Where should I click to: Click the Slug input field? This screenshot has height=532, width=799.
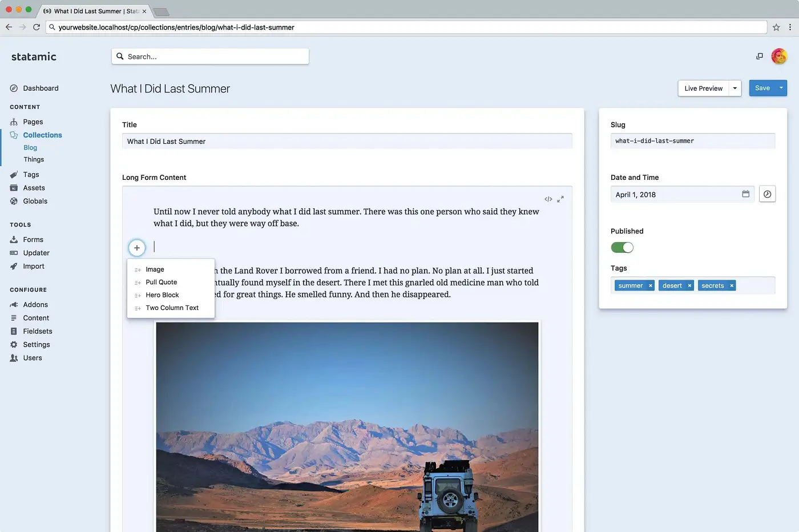(693, 141)
